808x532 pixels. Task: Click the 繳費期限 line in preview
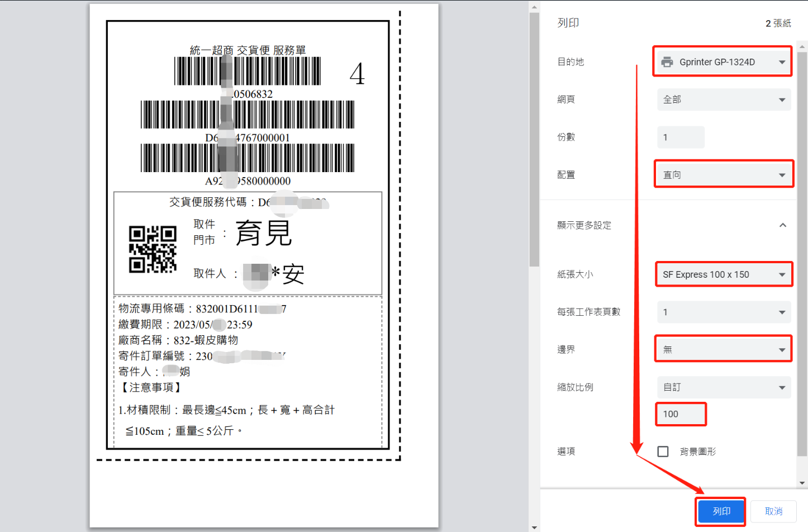tap(186, 324)
